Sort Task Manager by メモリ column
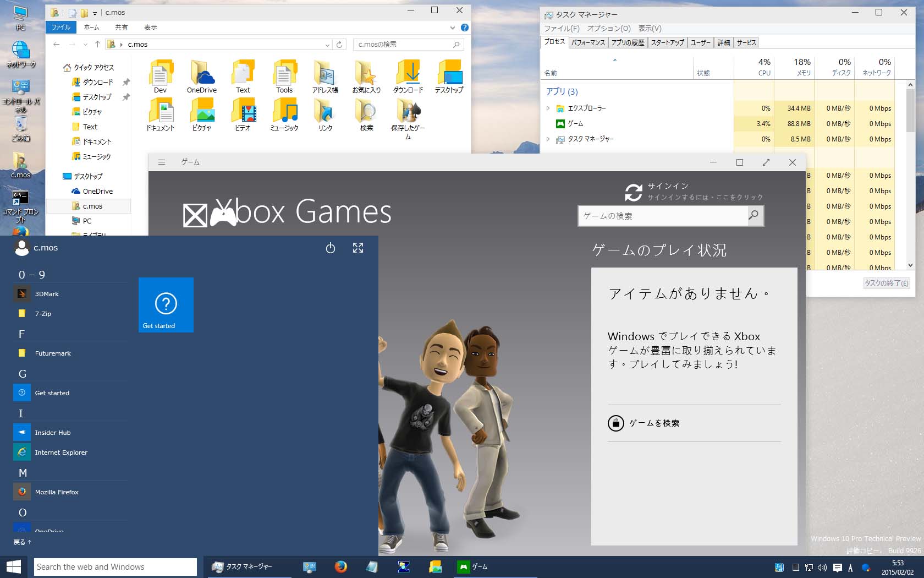924x578 pixels. coord(794,67)
